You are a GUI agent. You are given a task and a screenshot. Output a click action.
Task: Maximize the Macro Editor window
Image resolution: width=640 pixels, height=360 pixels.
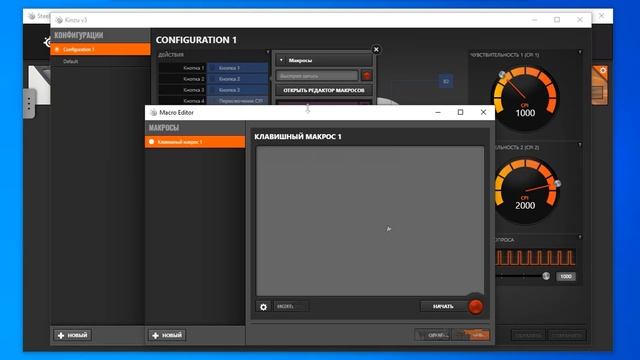click(x=460, y=112)
